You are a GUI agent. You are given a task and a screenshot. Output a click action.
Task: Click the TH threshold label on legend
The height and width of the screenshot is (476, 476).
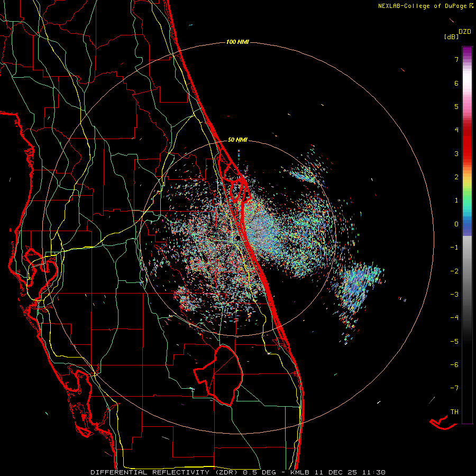coord(454,411)
